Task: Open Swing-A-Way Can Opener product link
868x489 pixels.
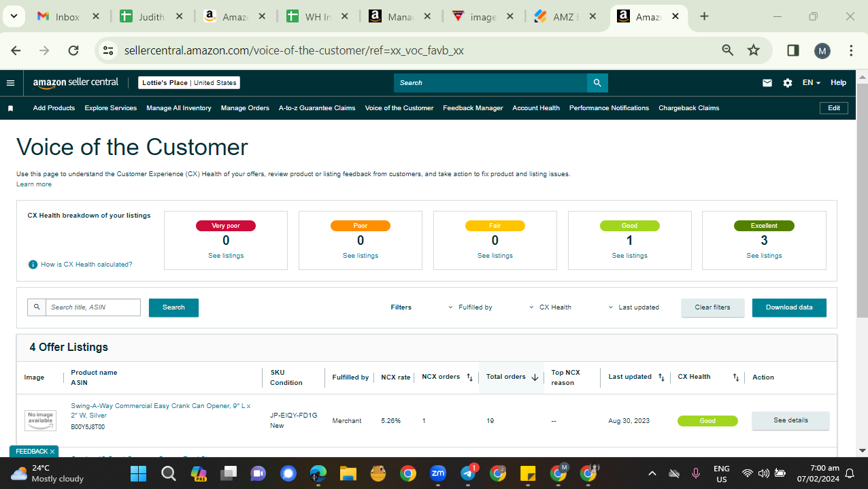Action: (161, 411)
